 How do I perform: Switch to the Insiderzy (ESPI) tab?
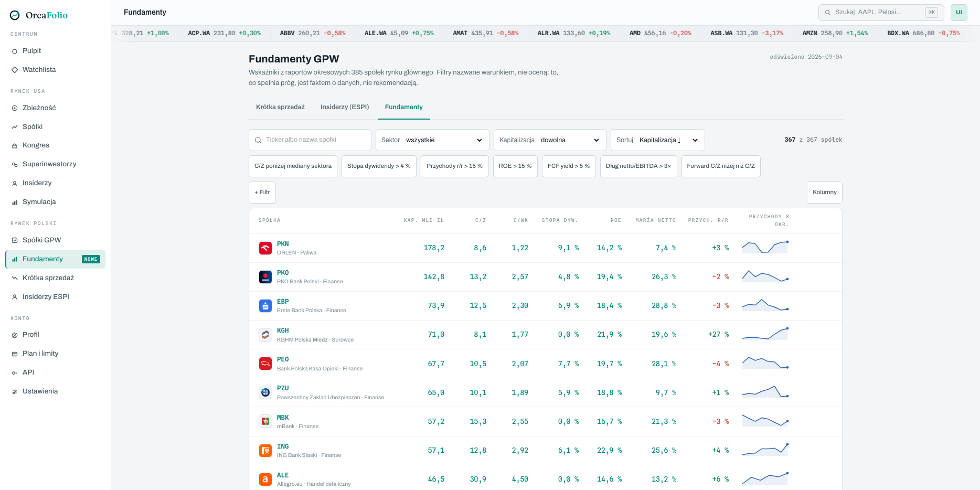point(345,107)
